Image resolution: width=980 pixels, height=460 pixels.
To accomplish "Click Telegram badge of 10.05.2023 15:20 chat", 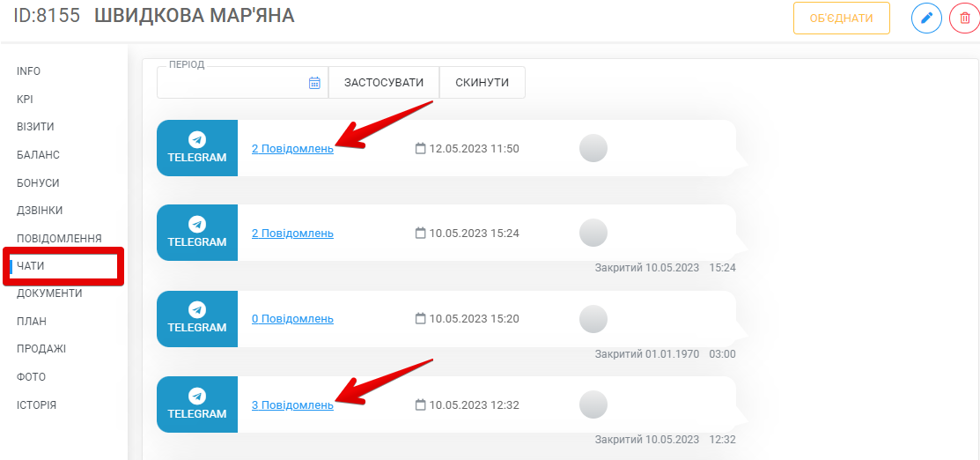I will point(197,318).
